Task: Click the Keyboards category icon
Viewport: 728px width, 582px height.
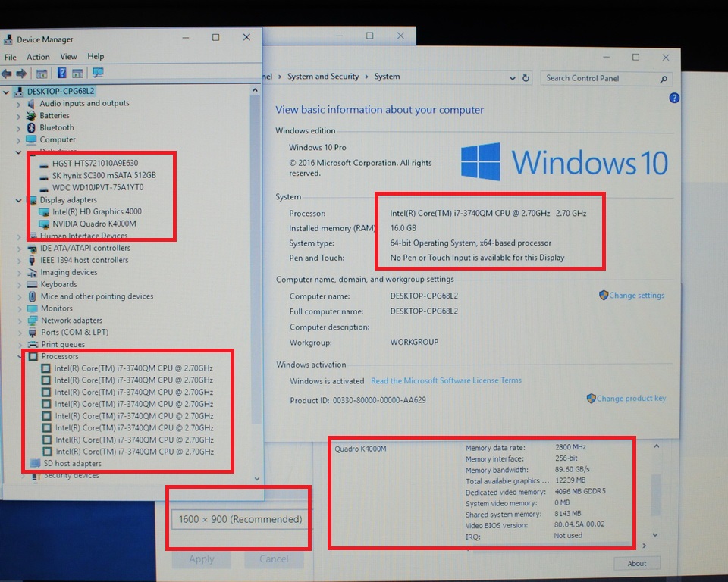Action: coord(32,284)
